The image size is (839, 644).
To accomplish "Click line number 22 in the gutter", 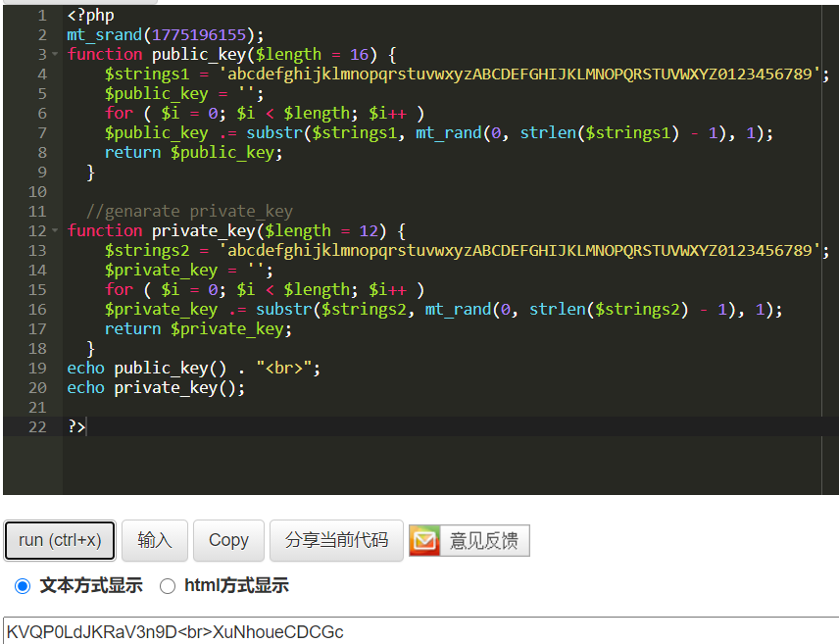I will 37,426.
